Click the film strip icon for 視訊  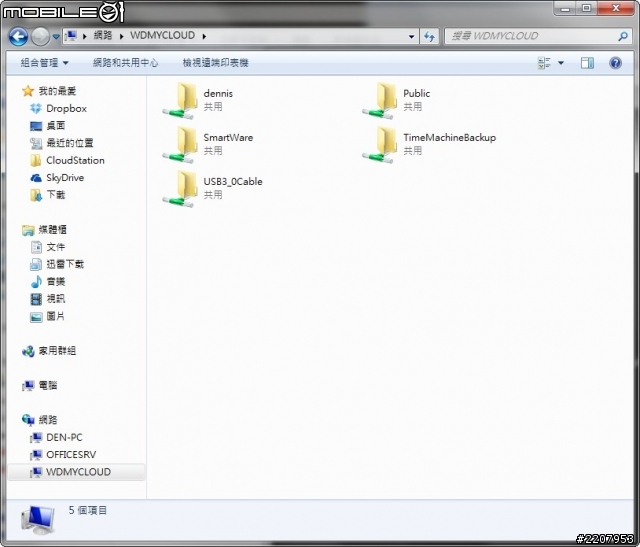coord(36,299)
